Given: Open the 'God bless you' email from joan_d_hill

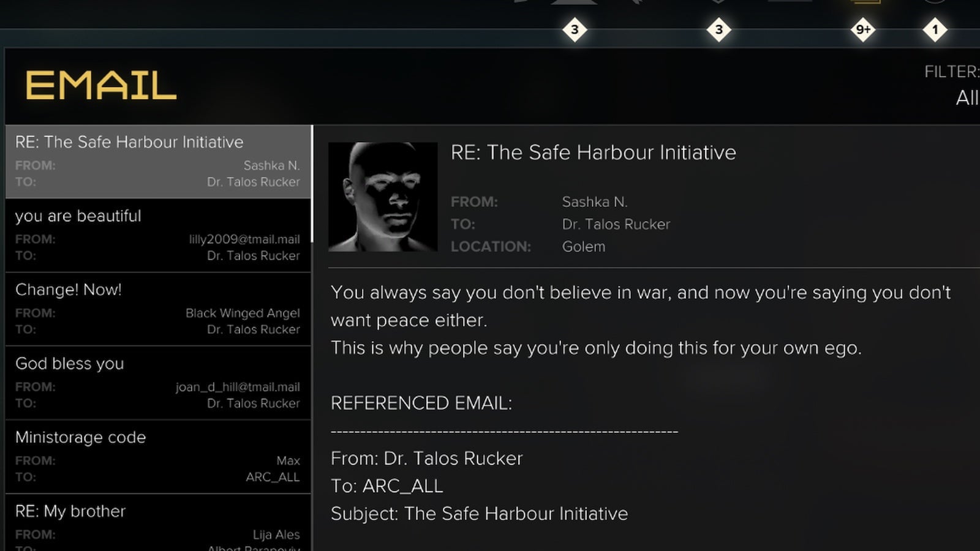Looking at the screenshot, I should click(158, 382).
